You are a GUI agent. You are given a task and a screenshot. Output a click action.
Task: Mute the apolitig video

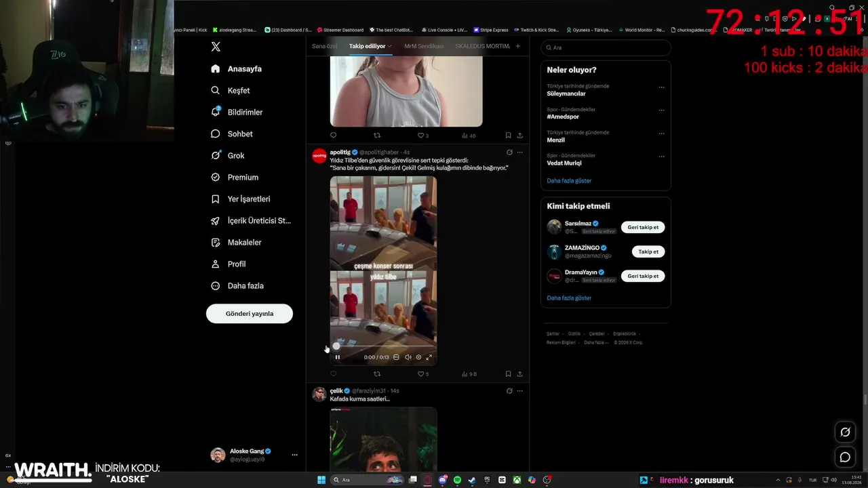408,357
